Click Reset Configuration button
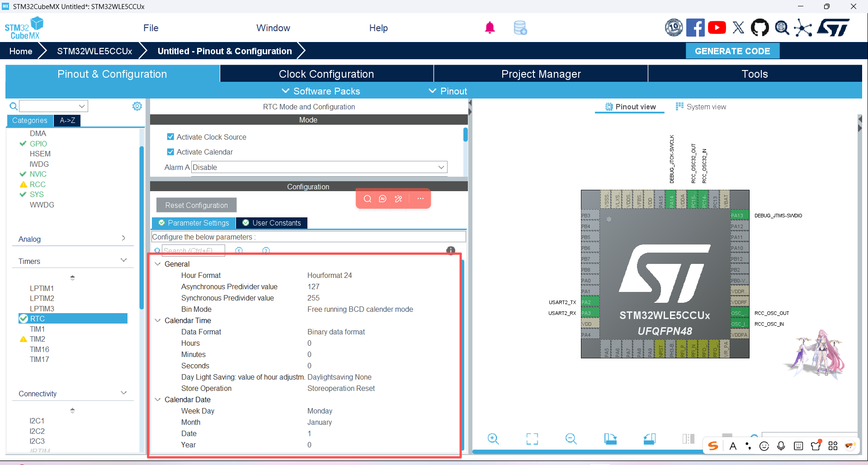 coord(196,205)
